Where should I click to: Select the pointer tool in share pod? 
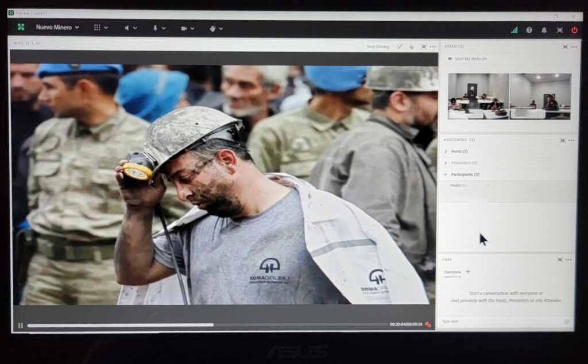click(411, 47)
